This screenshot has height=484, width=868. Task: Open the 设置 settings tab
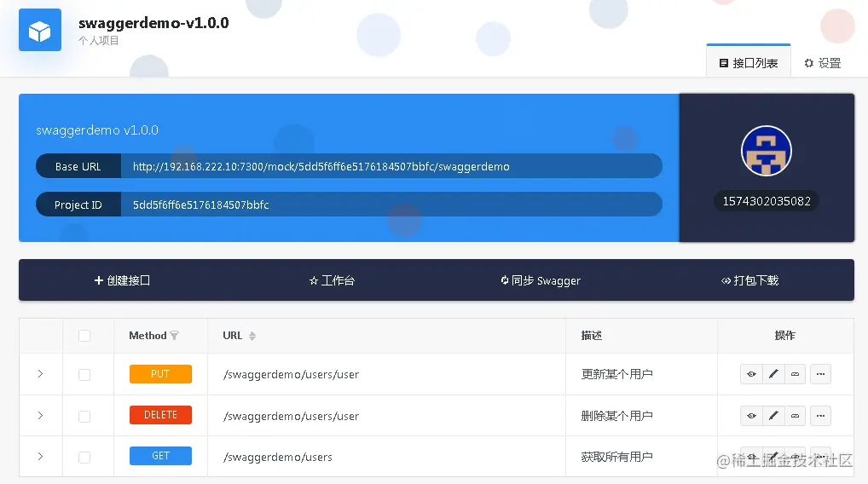point(823,63)
